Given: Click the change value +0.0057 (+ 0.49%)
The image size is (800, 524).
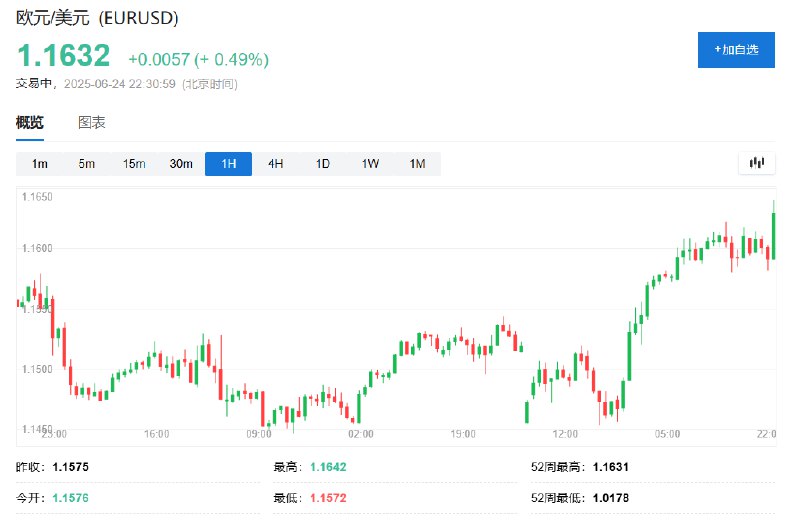Looking at the screenshot, I should 198,59.
